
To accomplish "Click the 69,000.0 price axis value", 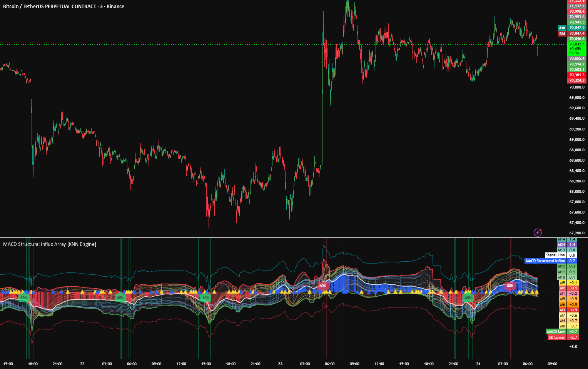I will tap(577, 139).
